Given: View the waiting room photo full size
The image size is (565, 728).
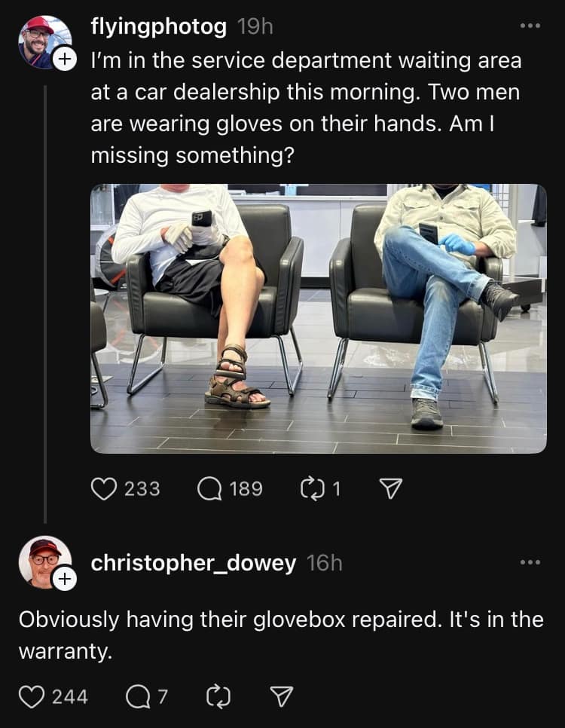Looking at the screenshot, I should (x=319, y=318).
